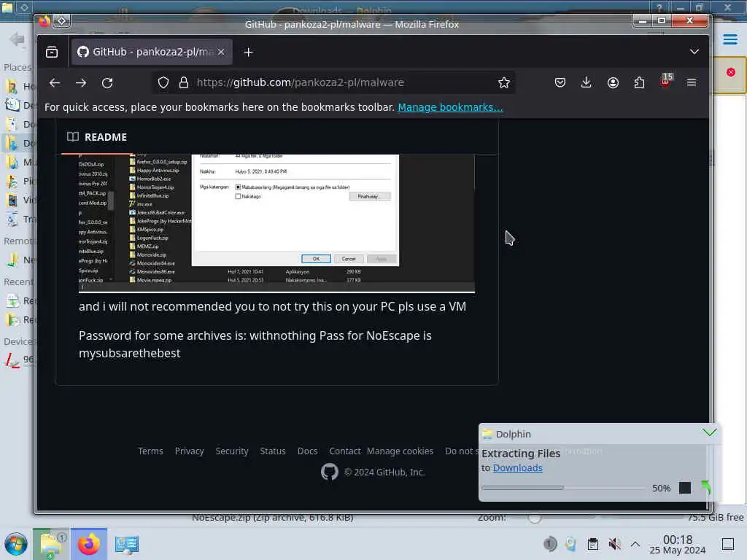Open the README malware screenshot image

[x=276, y=223]
